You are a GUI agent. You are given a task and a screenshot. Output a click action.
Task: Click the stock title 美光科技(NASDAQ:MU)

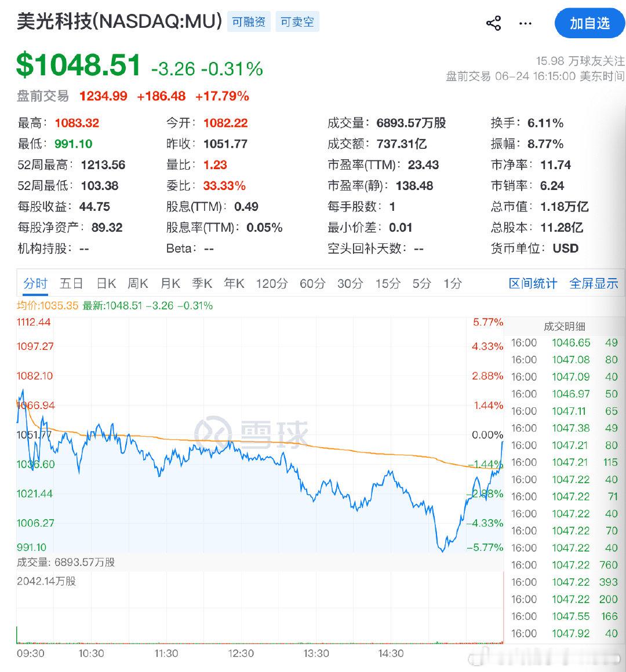(x=119, y=21)
